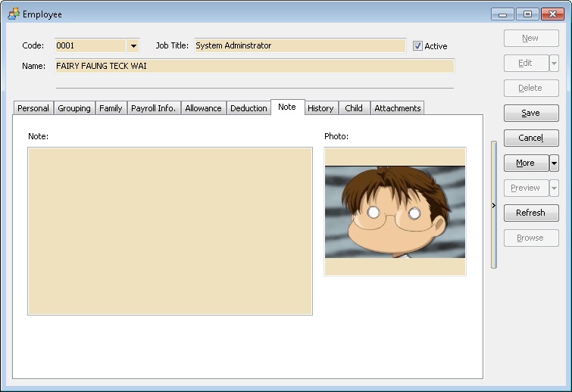The width and height of the screenshot is (572, 392).
Task: Collapse the side panel using the arrow
Action: pyautogui.click(x=493, y=205)
